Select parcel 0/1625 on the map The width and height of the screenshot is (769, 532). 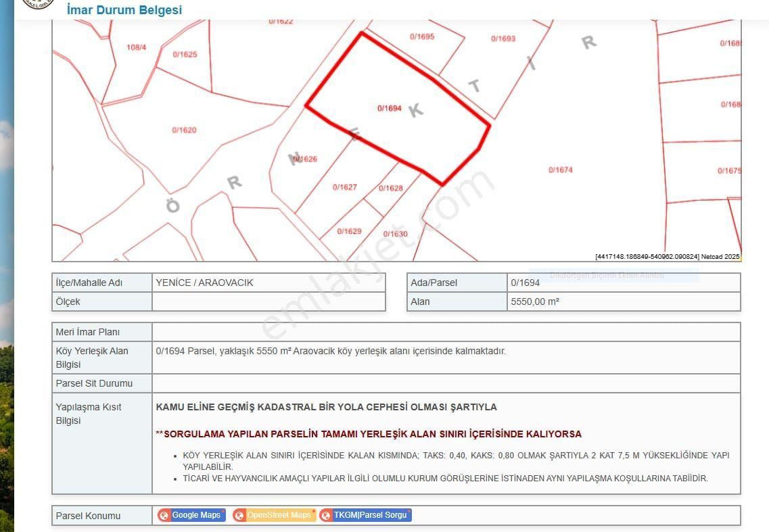(185, 54)
